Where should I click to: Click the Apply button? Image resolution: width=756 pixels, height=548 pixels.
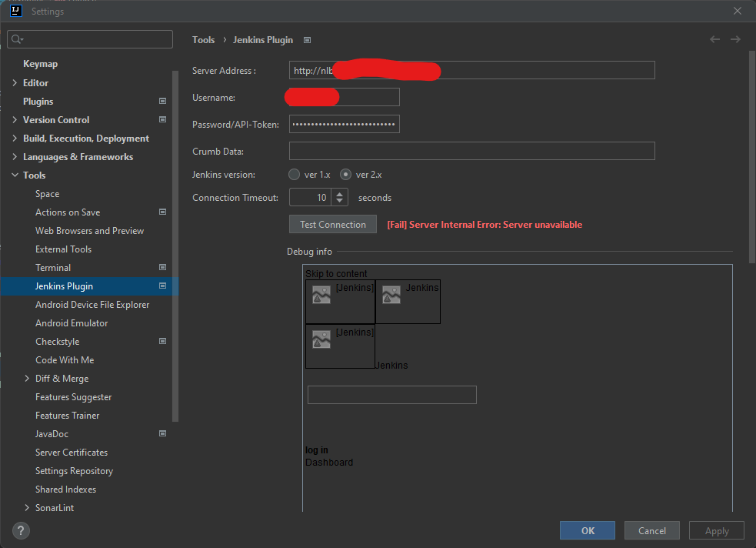tap(716, 530)
